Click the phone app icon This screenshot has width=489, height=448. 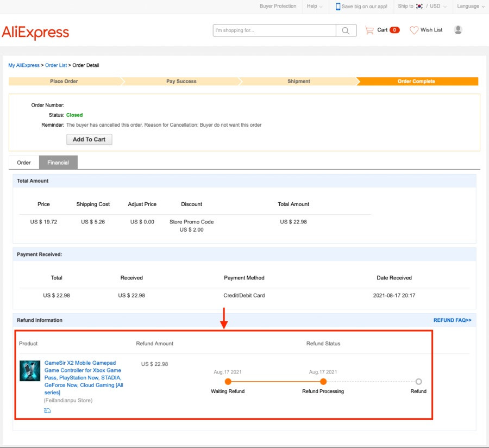pos(338,6)
